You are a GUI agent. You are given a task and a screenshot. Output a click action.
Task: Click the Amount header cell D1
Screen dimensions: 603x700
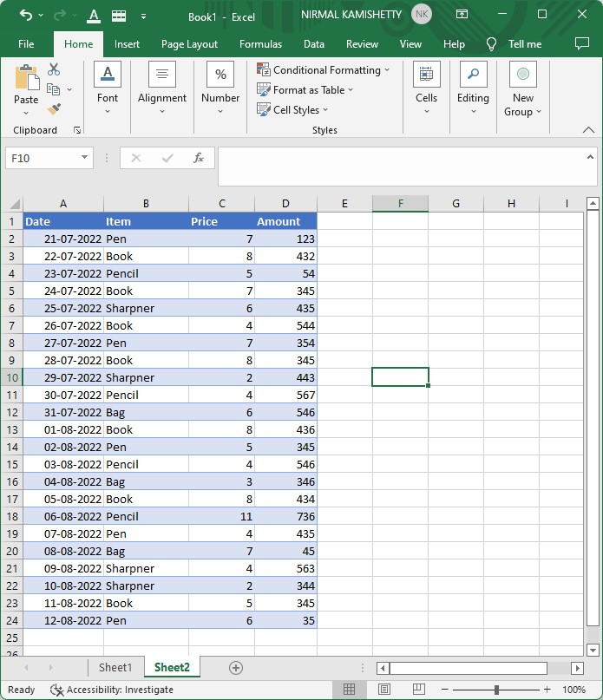(285, 221)
